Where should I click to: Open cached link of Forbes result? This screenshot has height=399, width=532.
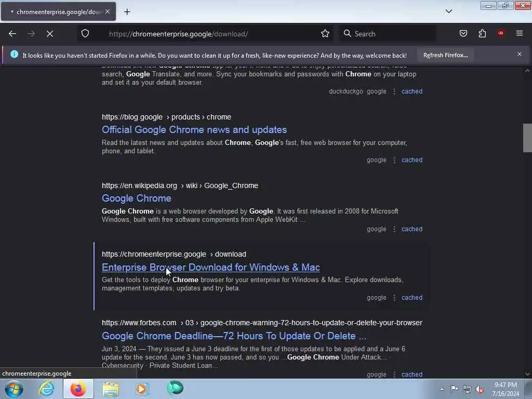pos(412,374)
